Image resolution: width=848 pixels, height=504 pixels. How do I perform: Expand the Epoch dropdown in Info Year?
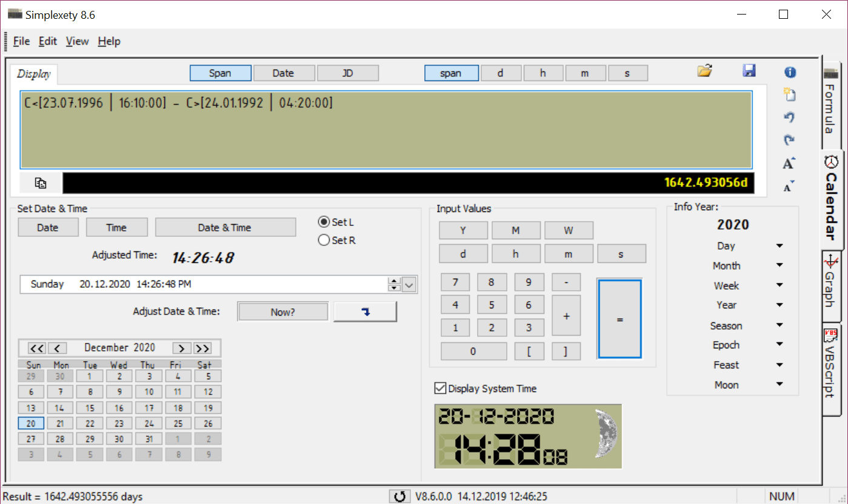(x=780, y=345)
